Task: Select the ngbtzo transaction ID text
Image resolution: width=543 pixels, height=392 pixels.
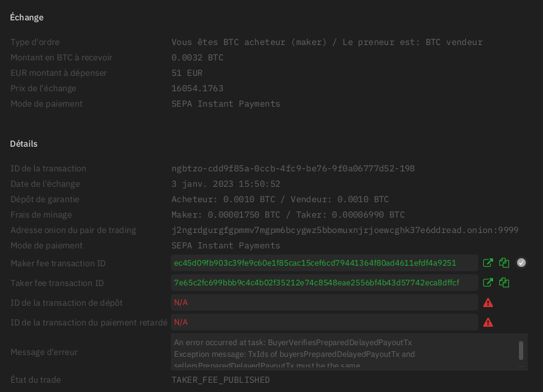Action: (x=293, y=168)
